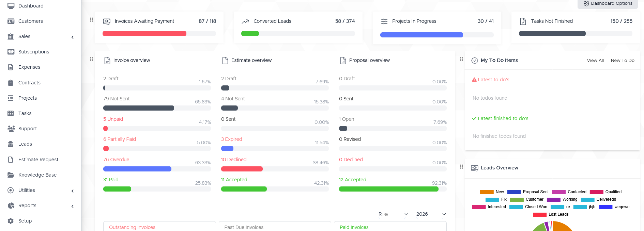Click the Leads icon in sidebar
644x231 pixels.
pyautogui.click(x=11, y=144)
